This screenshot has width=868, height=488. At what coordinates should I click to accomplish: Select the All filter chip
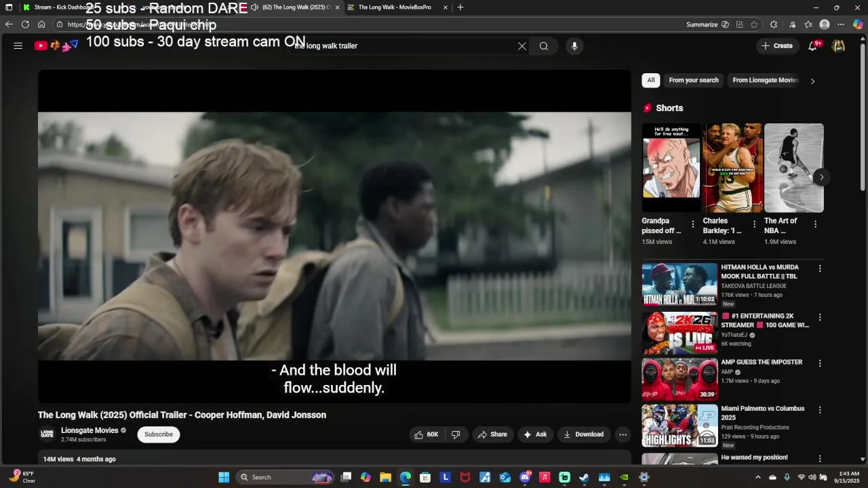coord(651,80)
